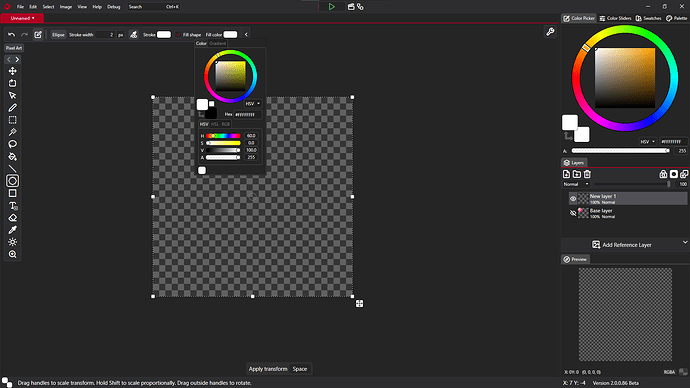This screenshot has width=690, height=388.
Task: Open HSV dropdown in the popup color picker
Action: 253,104
